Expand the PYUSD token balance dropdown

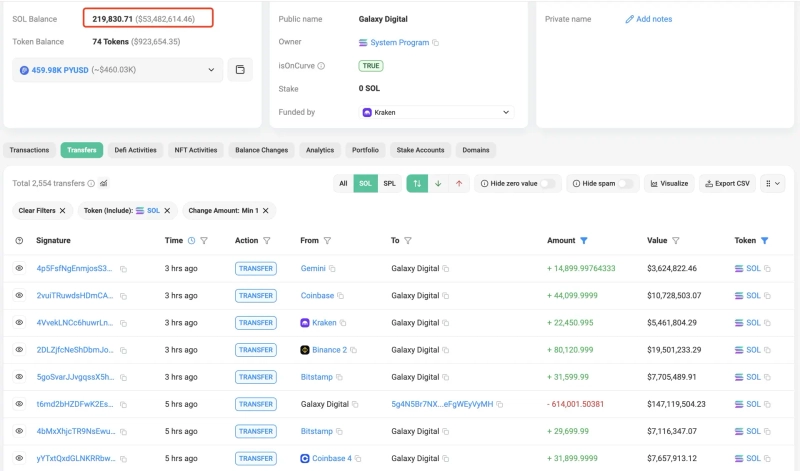coord(211,70)
